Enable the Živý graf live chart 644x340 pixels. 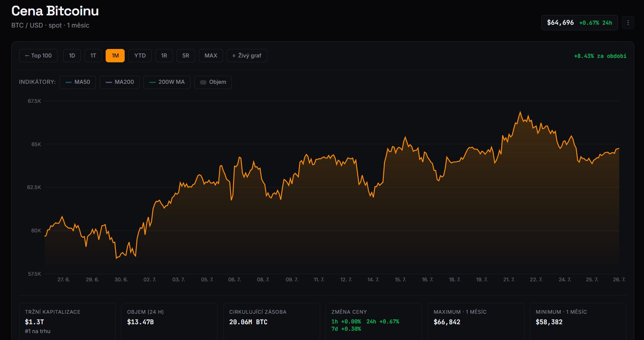point(247,56)
